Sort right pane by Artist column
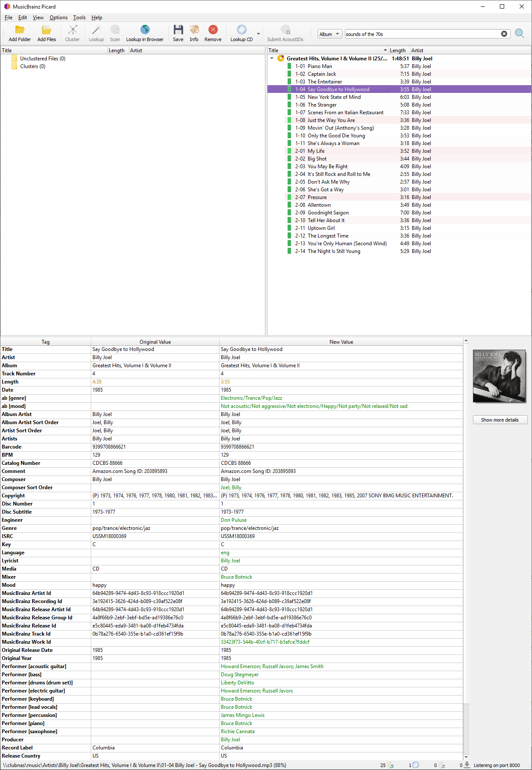Screen dimensions: 532x770 (x=471, y=50)
